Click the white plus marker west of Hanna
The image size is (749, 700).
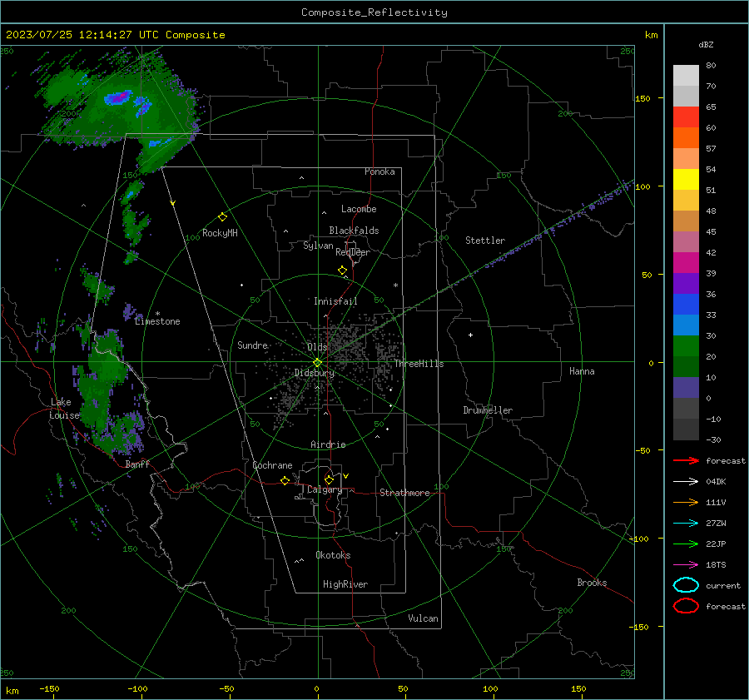tap(470, 335)
